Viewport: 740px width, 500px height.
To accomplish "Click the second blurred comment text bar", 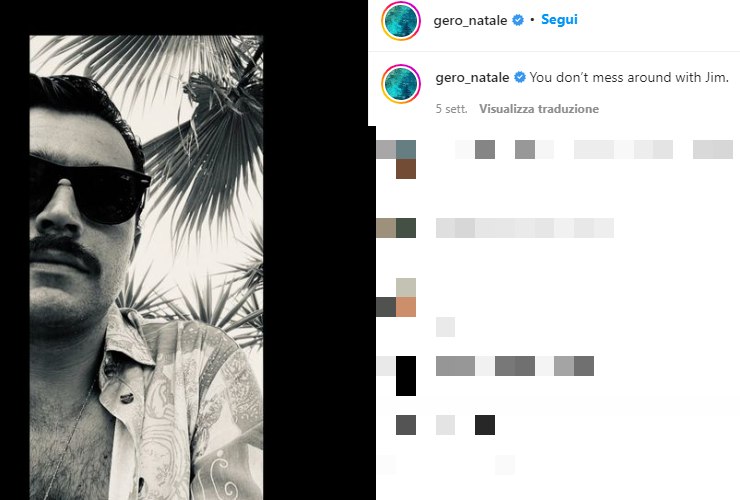I will (525, 228).
